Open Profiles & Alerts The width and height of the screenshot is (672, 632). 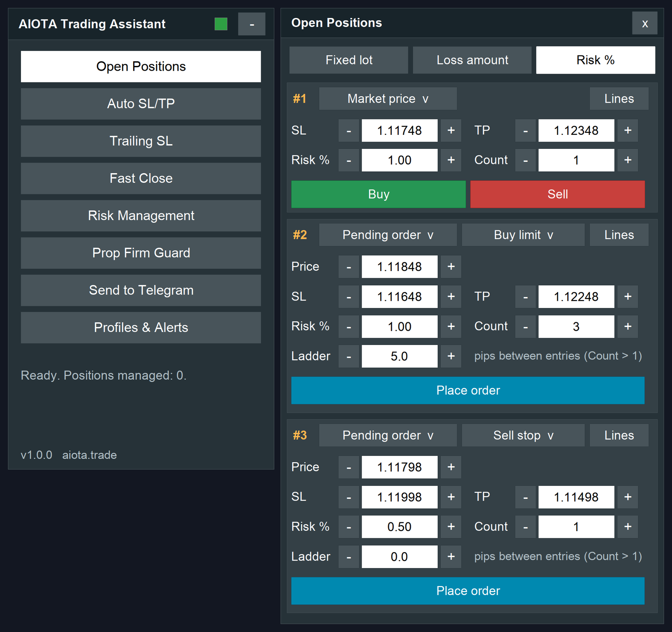[x=141, y=328]
